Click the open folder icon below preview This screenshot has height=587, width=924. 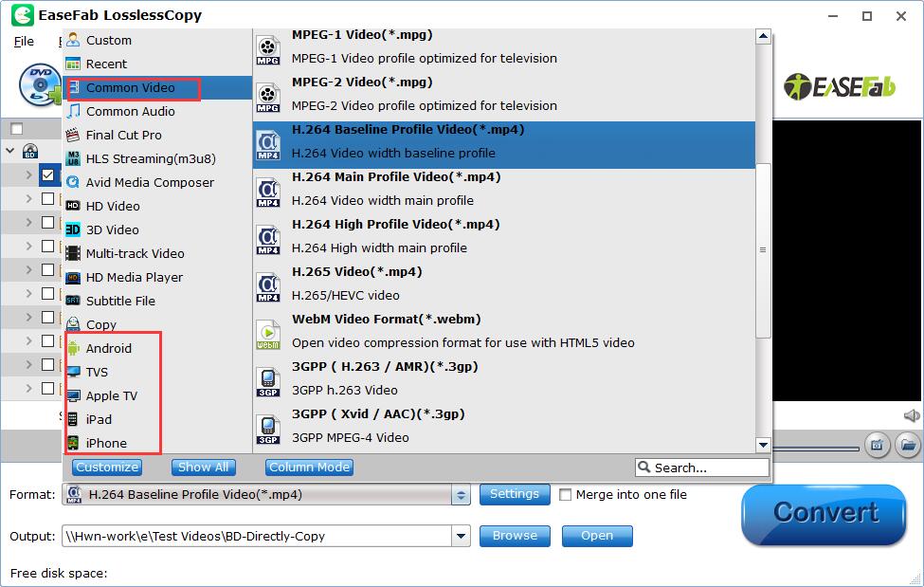point(908,445)
